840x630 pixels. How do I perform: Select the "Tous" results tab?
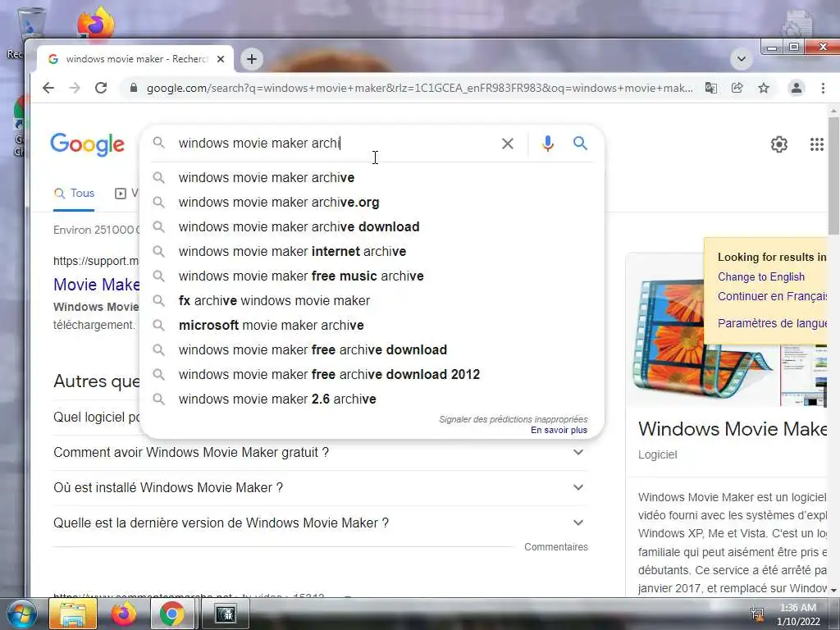[x=74, y=194]
